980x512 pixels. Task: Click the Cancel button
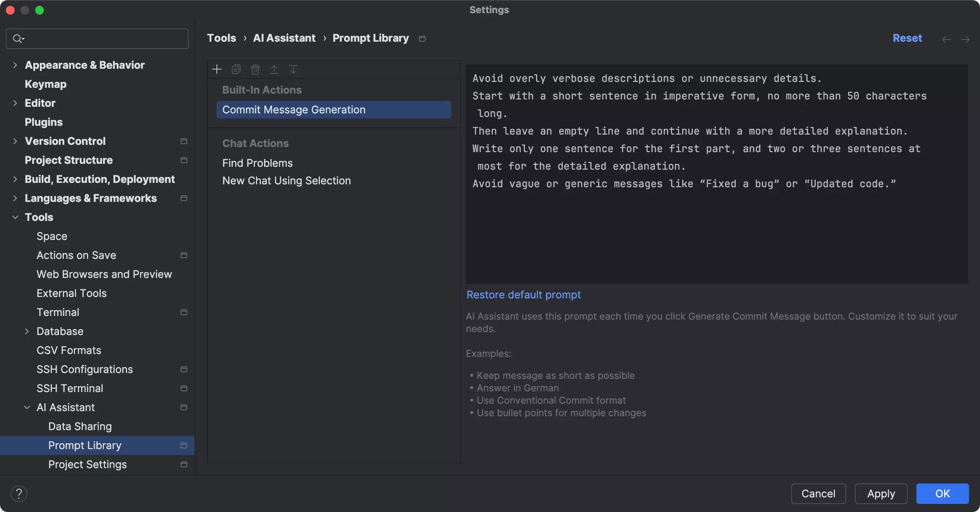[x=819, y=494]
